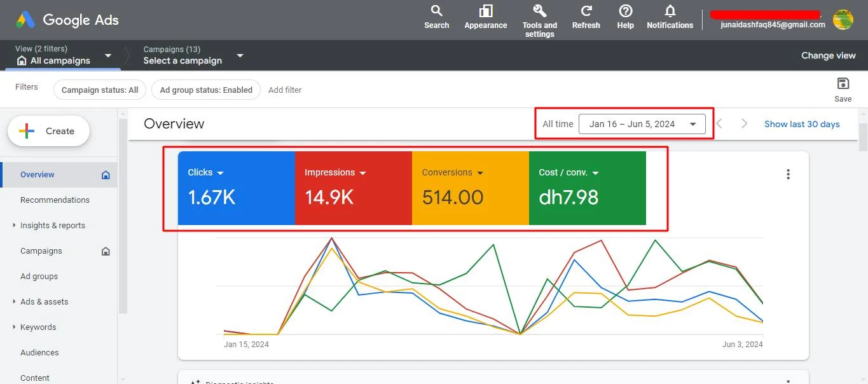Open the Appearance icon in the header
Viewport: 868px width, 384px height.
[x=486, y=11]
